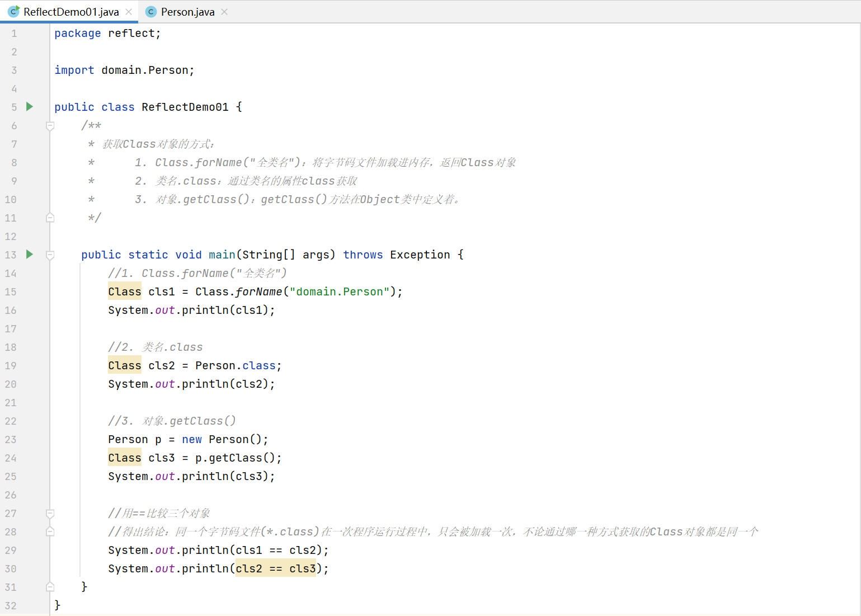Click line number 15 in the gutter

coord(11,292)
